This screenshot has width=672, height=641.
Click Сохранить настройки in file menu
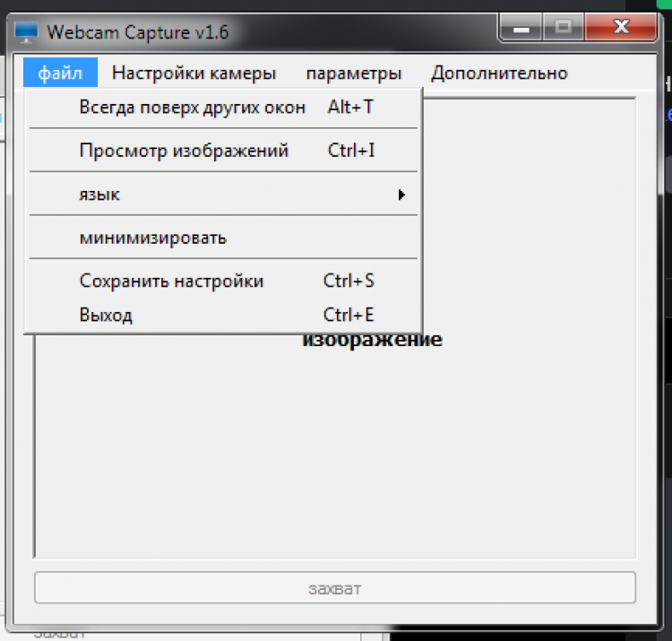223,281
